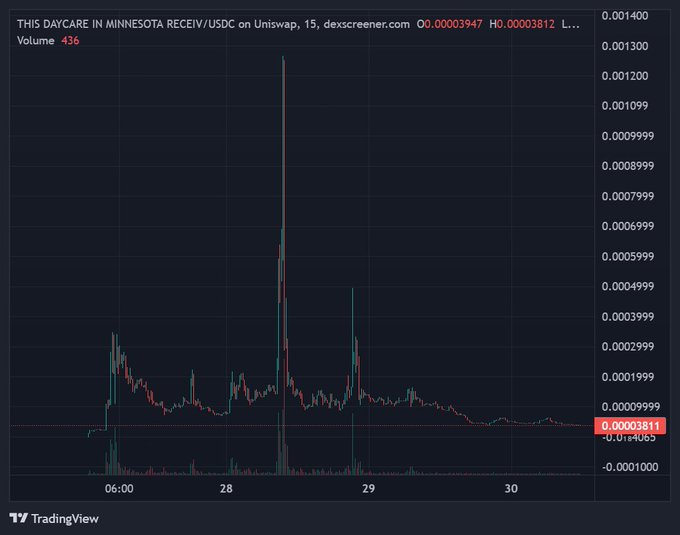Expand the truncated legend values after L
680x535 pixels.
[x=570, y=24]
